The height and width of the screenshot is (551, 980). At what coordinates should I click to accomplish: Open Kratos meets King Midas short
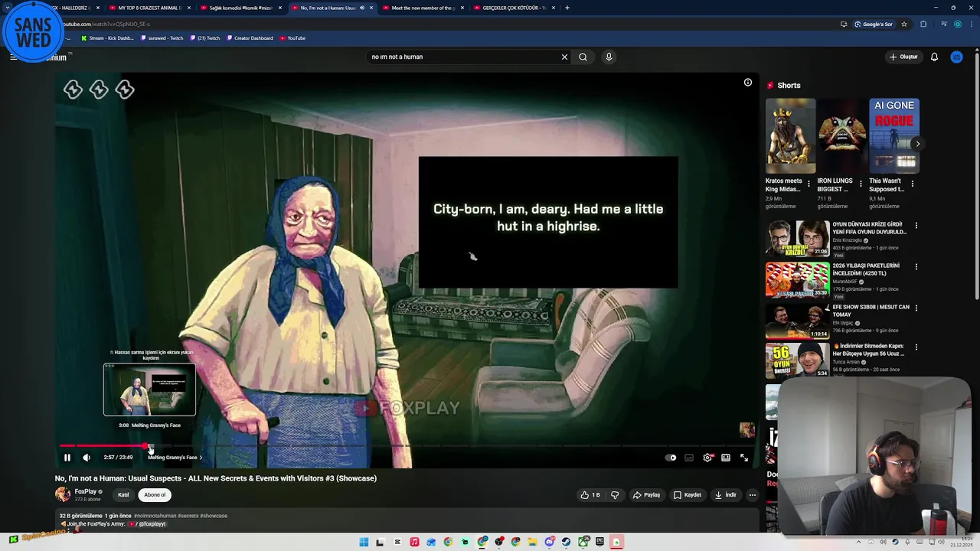(x=790, y=135)
